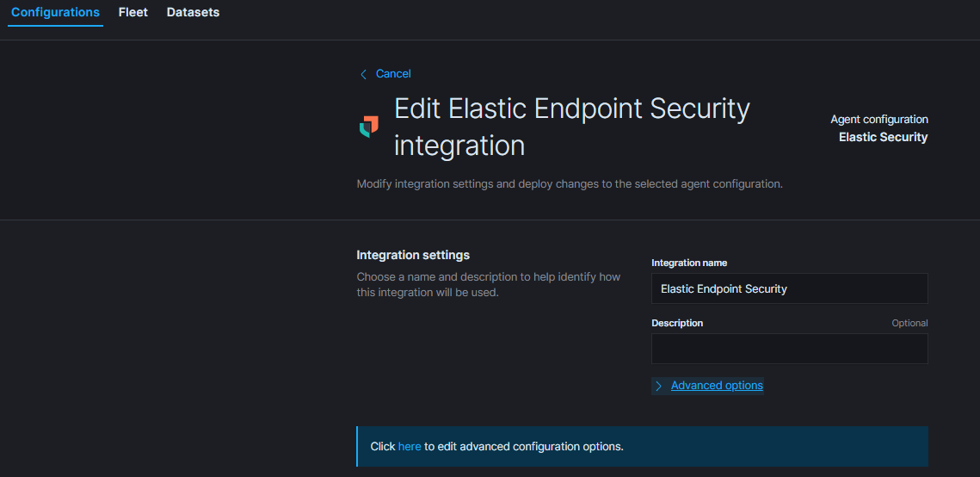Click the 'Integration settings' section heading
Screen dimensions: 980x477
point(413,255)
